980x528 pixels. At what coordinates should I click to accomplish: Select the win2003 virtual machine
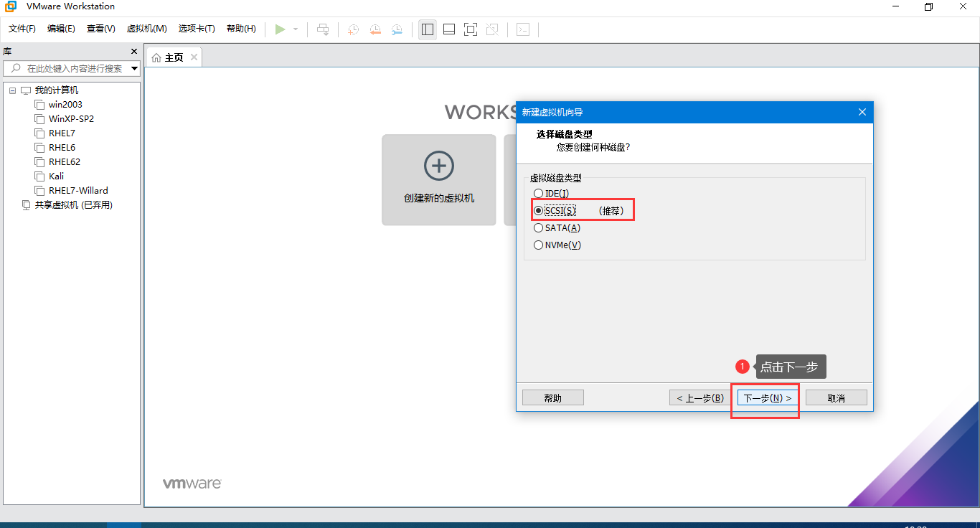point(65,105)
